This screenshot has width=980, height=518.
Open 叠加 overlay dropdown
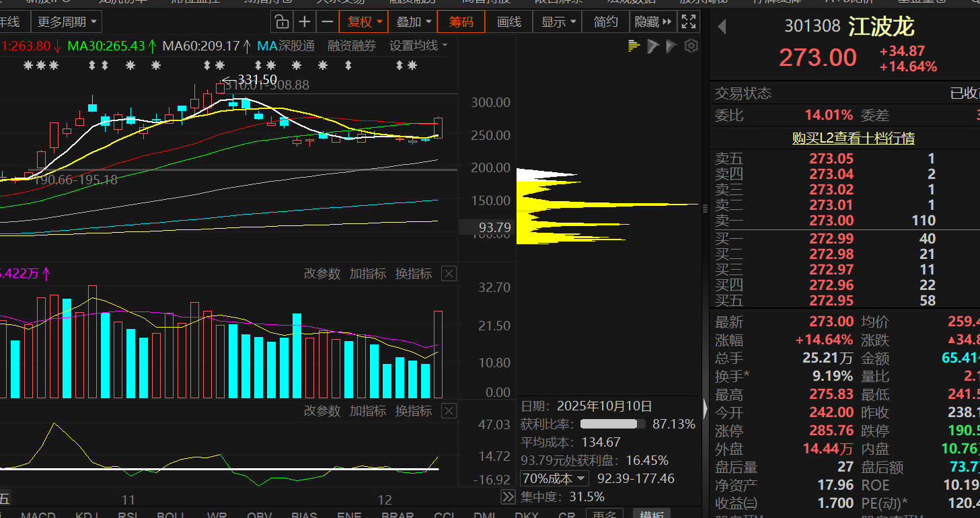point(413,22)
